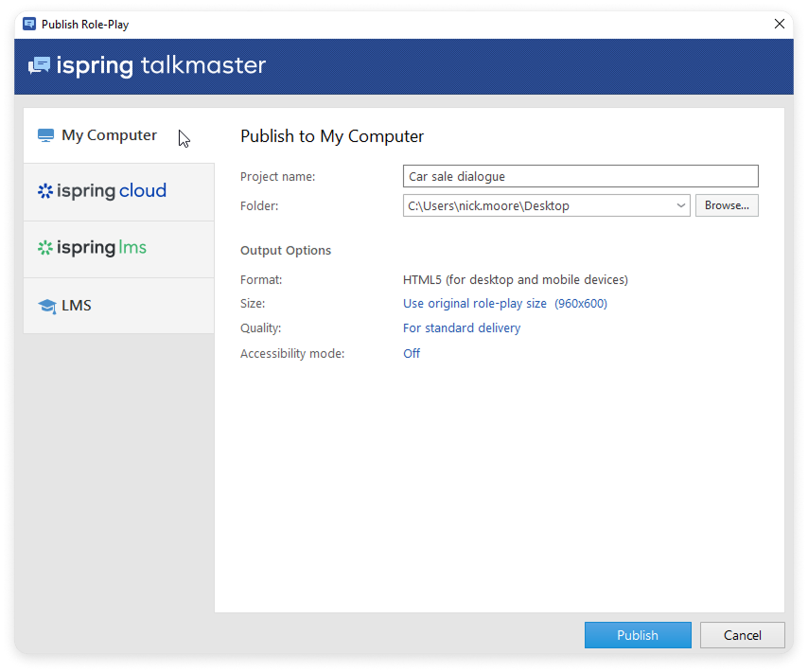Click the TalkMaster chat bubble logo in header
808x672 pixels.
[x=39, y=65]
